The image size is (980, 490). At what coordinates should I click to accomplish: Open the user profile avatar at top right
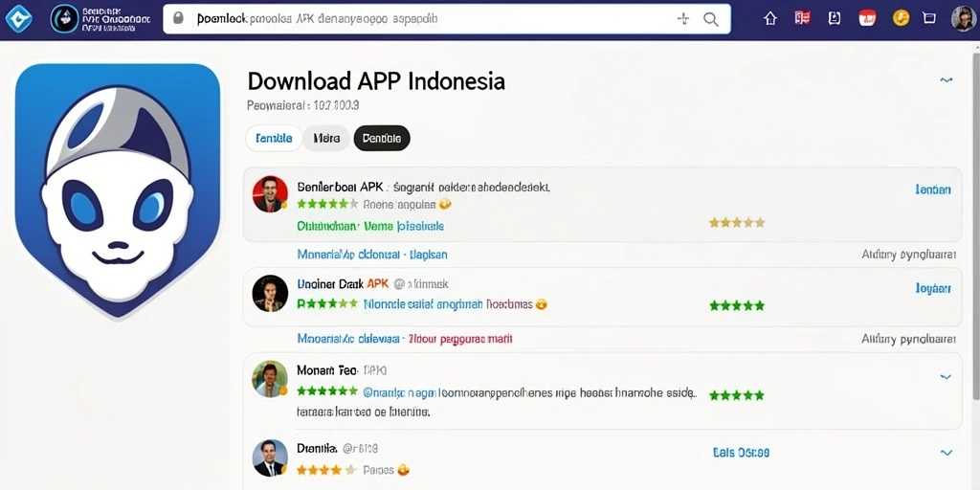click(963, 19)
